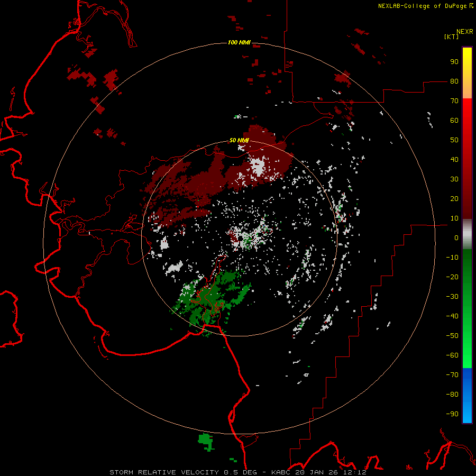Click the -20 value on velocity scale
Image resolution: width=476 pixels, height=476 pixels.
[452, 277]
